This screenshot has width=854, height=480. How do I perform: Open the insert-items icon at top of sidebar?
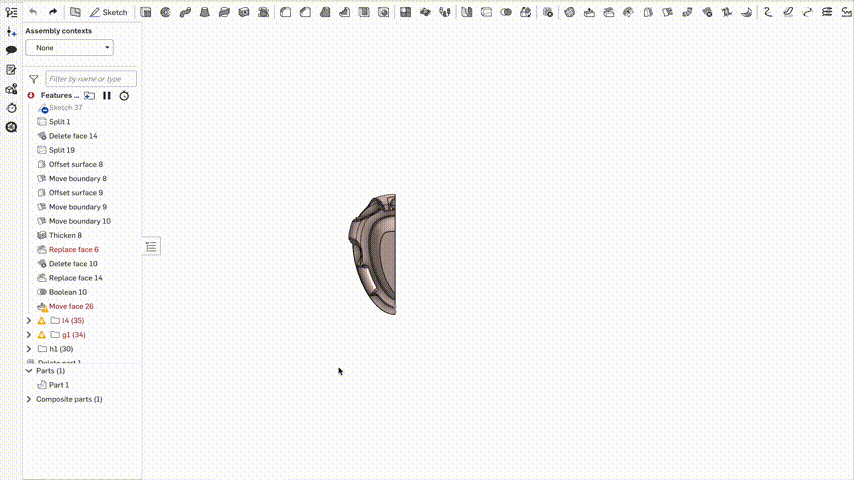click(x=11, y=32)
